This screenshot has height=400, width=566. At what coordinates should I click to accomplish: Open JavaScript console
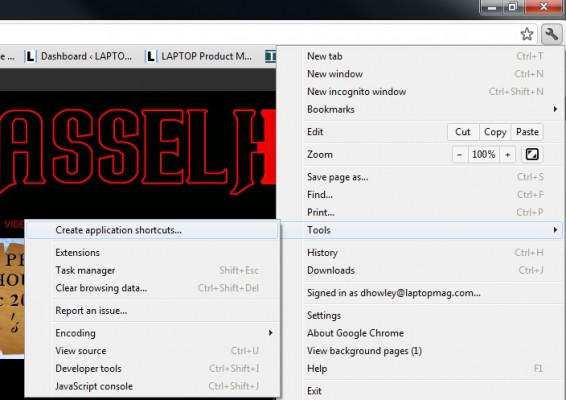(152, 386)
